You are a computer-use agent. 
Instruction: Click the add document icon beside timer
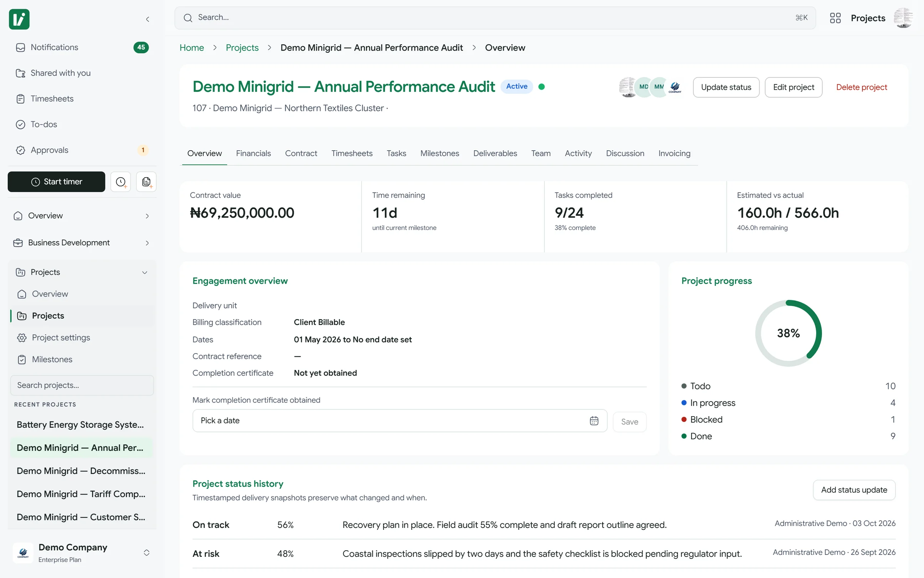pyautogui.click(x=146, y=182)
